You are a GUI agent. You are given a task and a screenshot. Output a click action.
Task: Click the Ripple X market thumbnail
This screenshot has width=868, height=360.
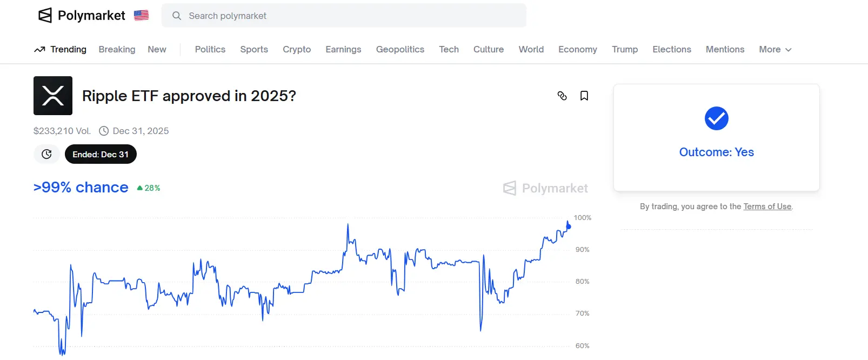(x=53, y=96)
